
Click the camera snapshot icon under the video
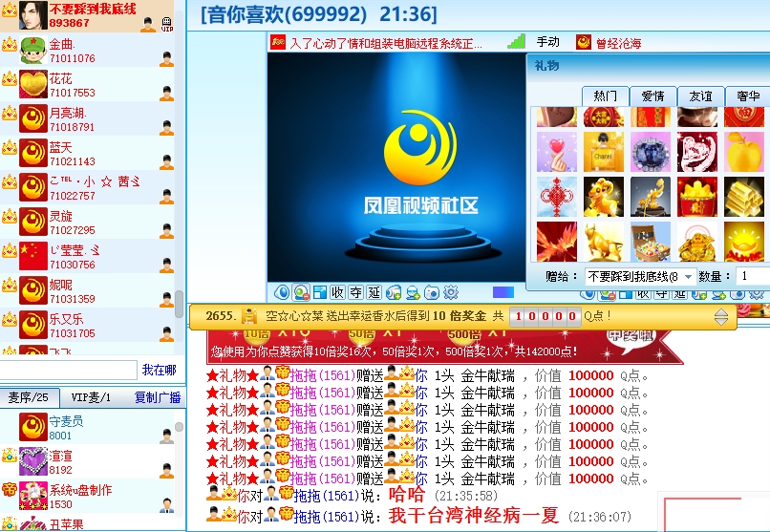pyautogui.click(x=431, y=292)
